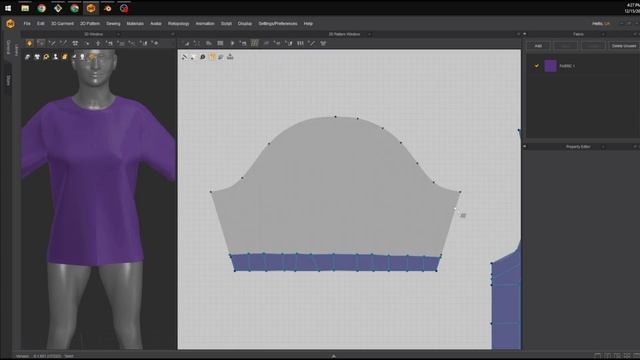Select the Select/Move tool in 3D toolbar
Image resolution: width=640 pixels, height=360 pixels.
[41, 43]
